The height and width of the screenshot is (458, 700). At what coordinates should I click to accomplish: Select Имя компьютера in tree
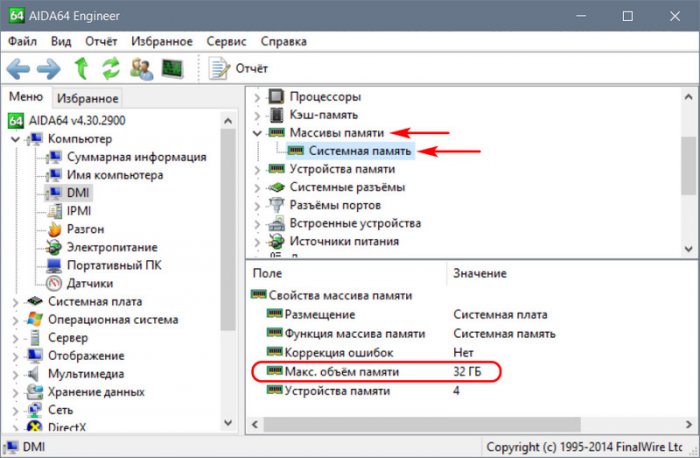click(x=115, y=175)
